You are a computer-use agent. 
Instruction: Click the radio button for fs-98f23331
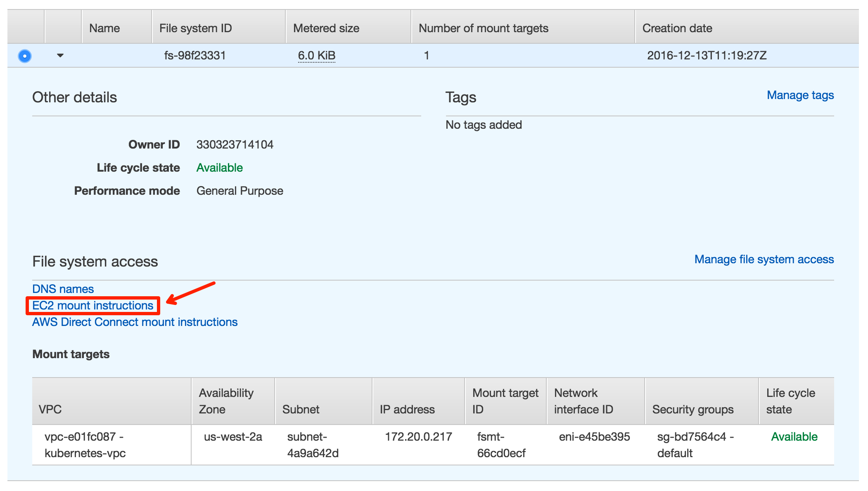coord(24,57)
